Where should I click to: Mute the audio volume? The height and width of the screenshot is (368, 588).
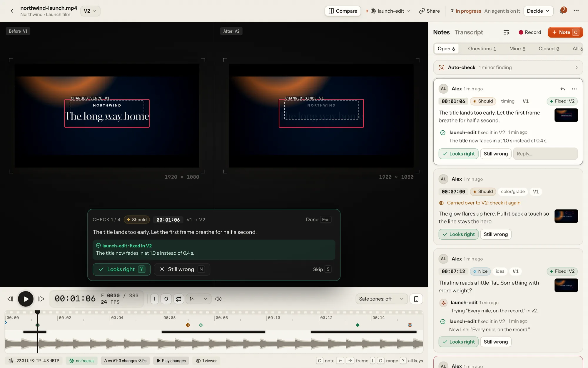tap(218, 299)
